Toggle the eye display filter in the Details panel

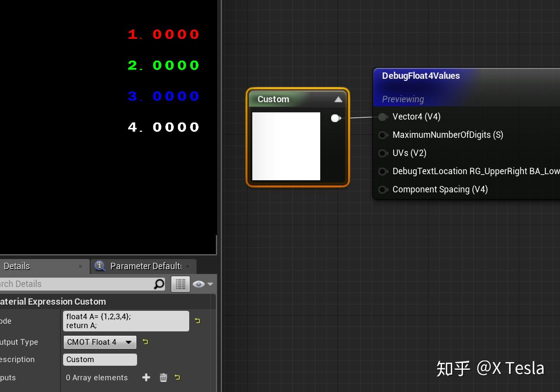point(199,284)
